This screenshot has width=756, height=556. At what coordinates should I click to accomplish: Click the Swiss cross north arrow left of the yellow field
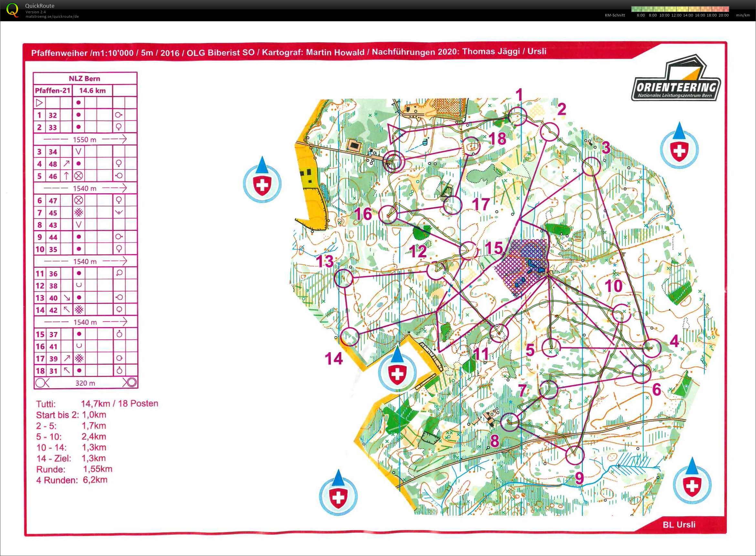(262, 179)
